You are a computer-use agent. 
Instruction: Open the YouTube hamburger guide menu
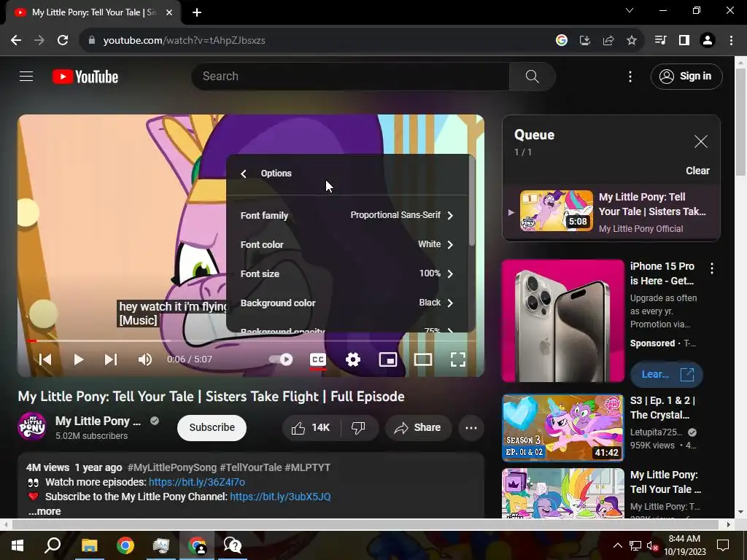[26, 76]
